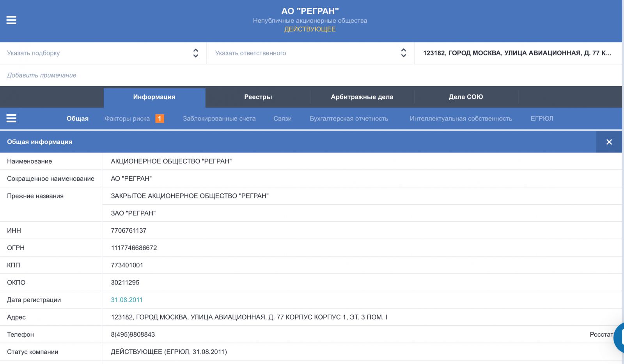Open the Указать ответственного dropdown
This screenshot has width=624, height=364.
point(310,53)
